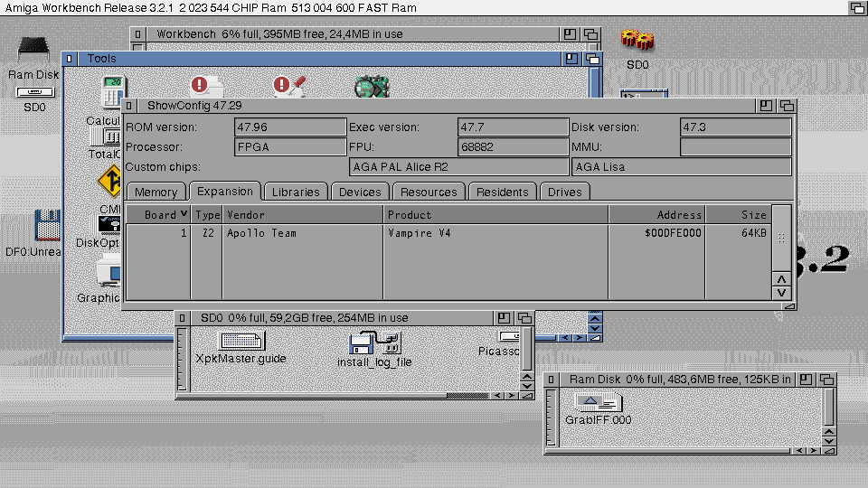
Task: Click the ROM version value field
Action: coord(289,127)
